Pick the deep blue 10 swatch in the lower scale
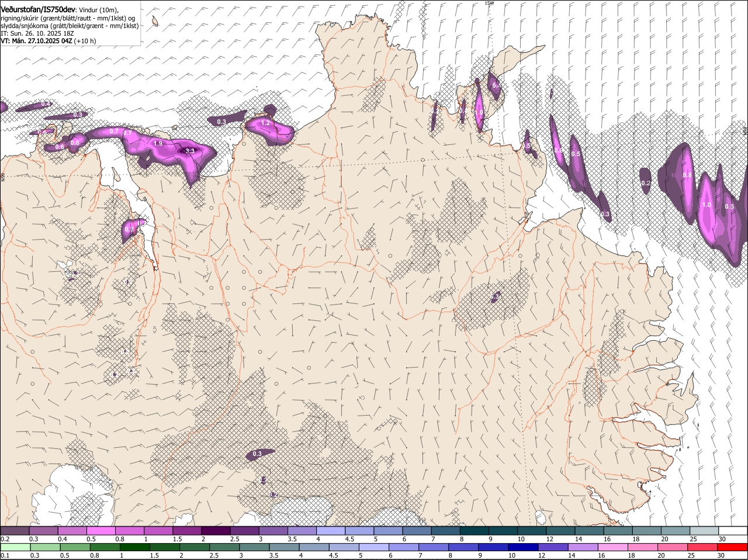 (524, 547)
